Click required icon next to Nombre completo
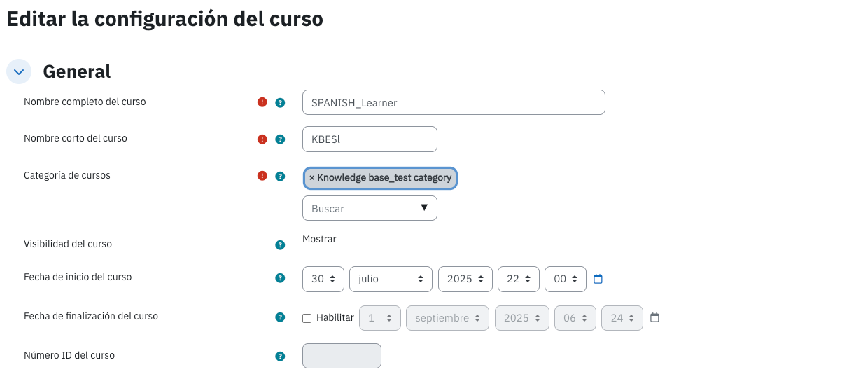This screenshot has height=379, width=868. point(262,102)
